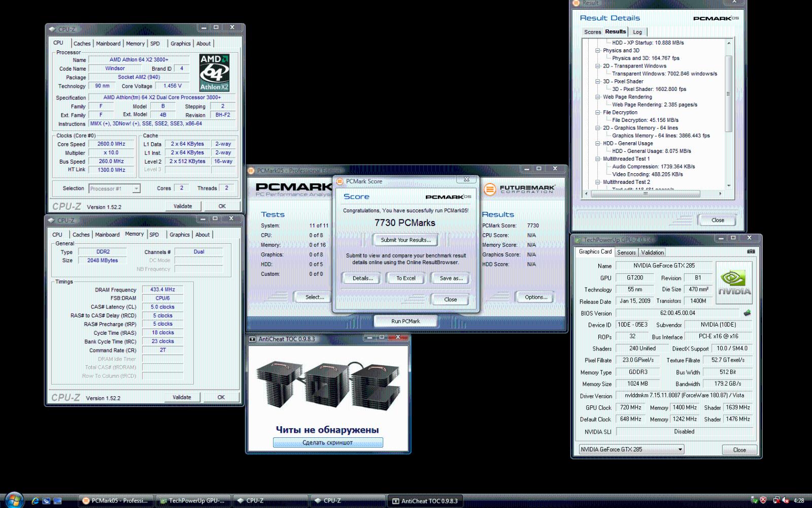Select 'Physics and 3D: 164.767 fps' row
The image size is (812, 508).
coord(646,58)
